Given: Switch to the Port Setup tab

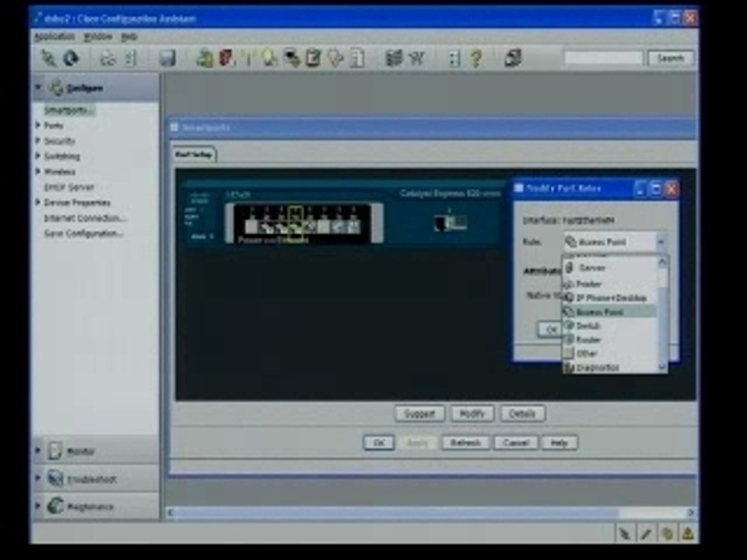Looking at the screenshot, I should [x=194, y=154].
